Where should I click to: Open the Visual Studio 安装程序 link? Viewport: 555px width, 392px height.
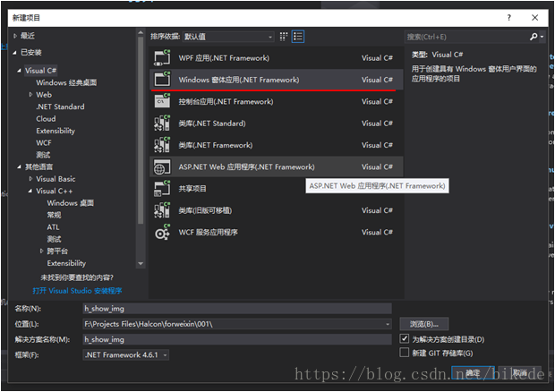click(x=77, y=291)
